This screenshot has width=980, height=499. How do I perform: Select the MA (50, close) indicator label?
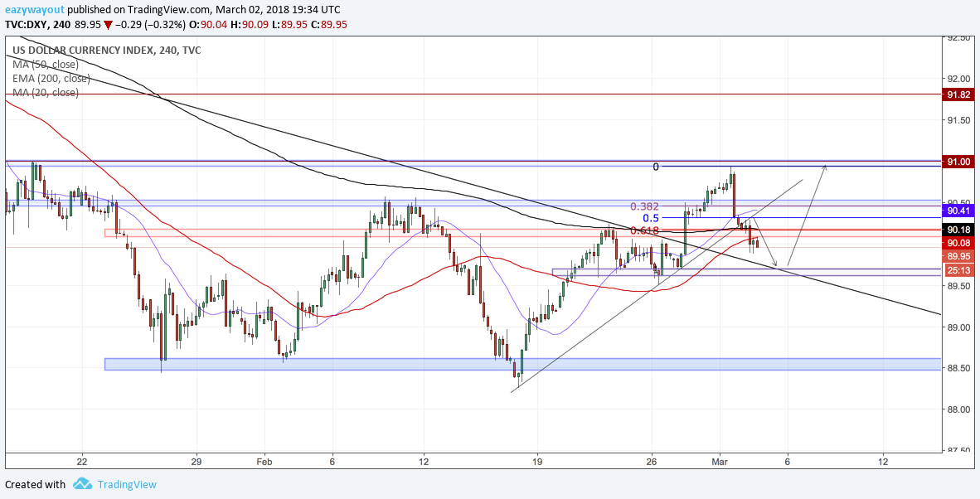coord(45,65)
